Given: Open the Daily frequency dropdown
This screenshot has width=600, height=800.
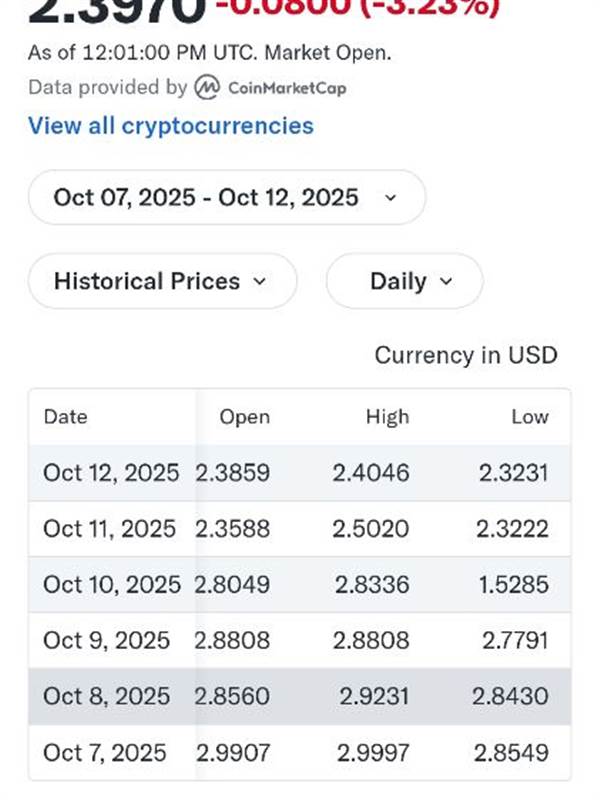Looking at the screenshot, I should [404, 281].
